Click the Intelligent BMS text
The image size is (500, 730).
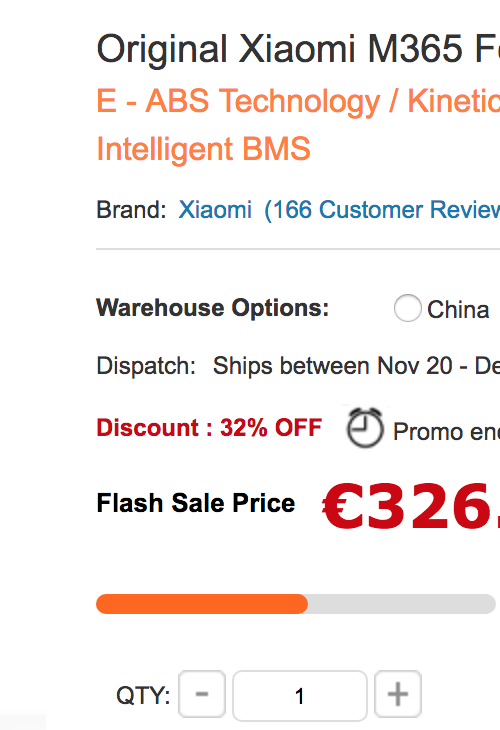pyautogui.click(x=203, y=149)
